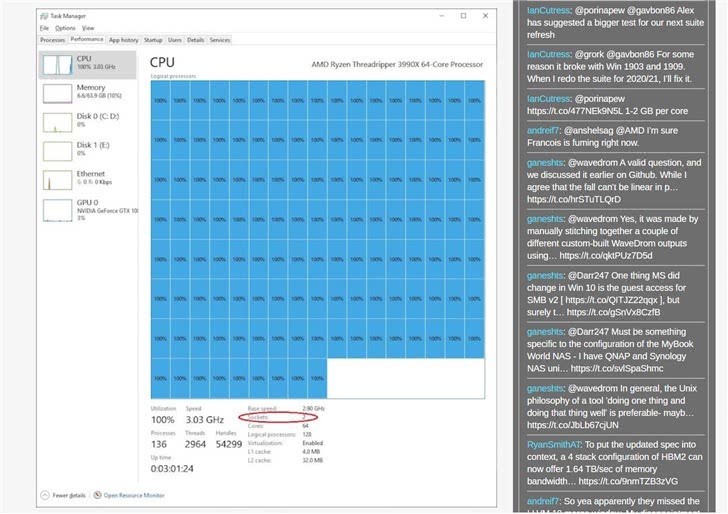Screen dimensions: 728x514
Task: Click the L1 cache value '4.0 MB'
Action: point(312,452)
